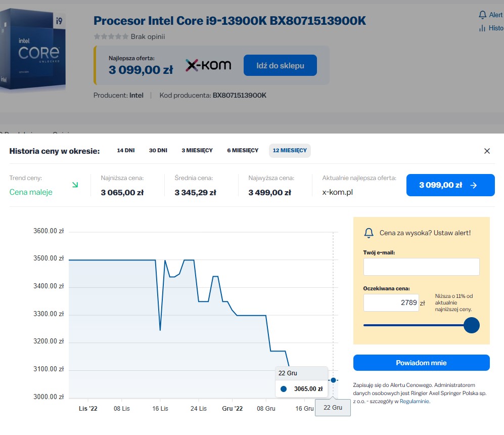
Task: Click the Intel Core i9 product image
Action: [x=33, y=50]
